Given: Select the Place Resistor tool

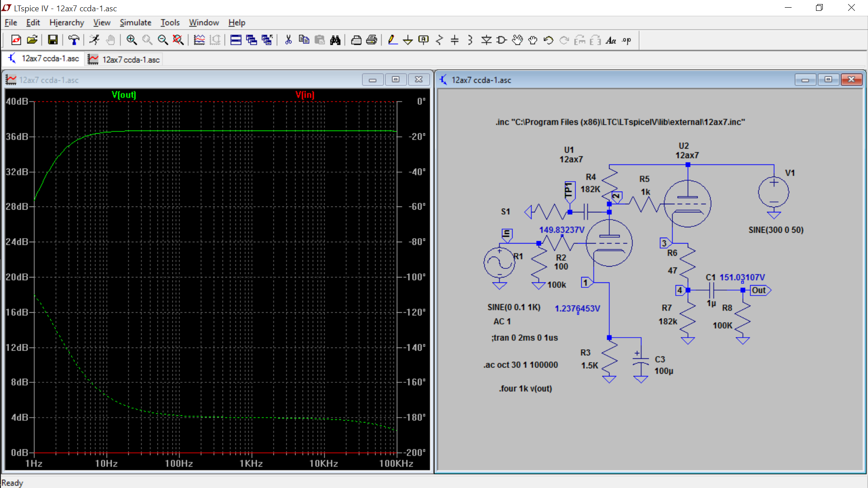Looking at the screenshot, I should coord(439,40).
